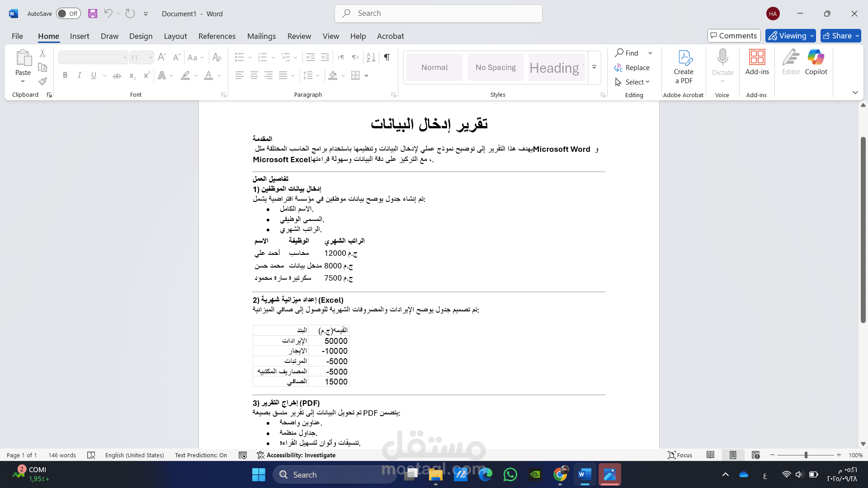Open the line spacing options

pyautogui.click(x=317, y=75)
